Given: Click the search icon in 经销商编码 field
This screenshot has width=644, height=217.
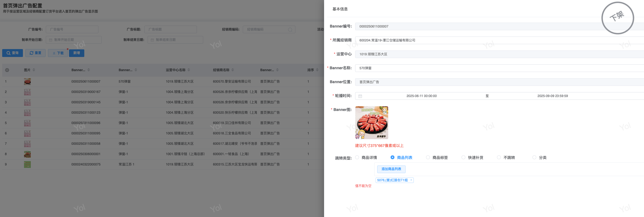Looking at the screenshot, I should [290, 30].
